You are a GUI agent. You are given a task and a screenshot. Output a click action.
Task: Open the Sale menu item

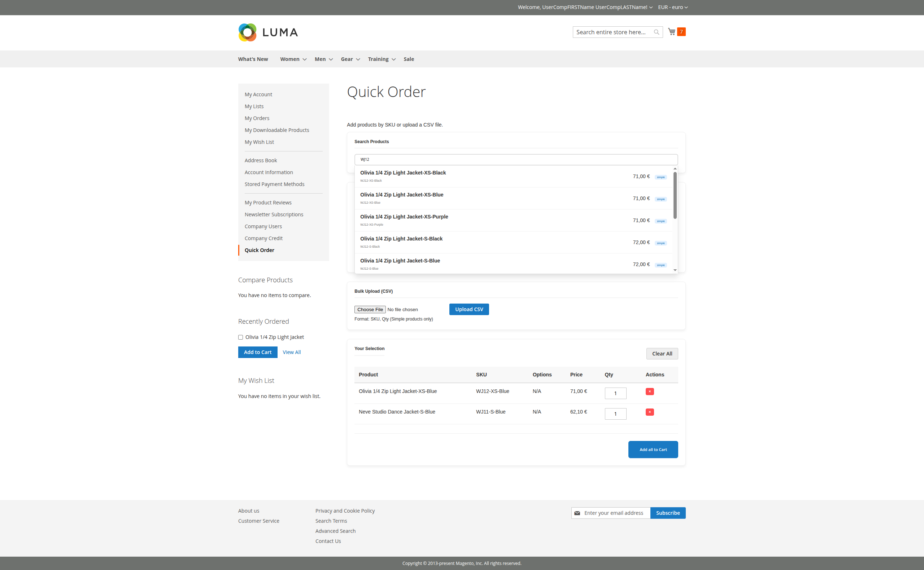409,59
